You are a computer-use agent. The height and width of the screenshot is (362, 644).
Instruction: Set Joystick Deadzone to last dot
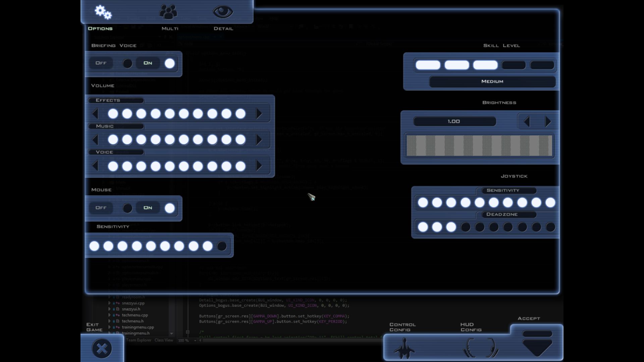(x=550, y=227)
